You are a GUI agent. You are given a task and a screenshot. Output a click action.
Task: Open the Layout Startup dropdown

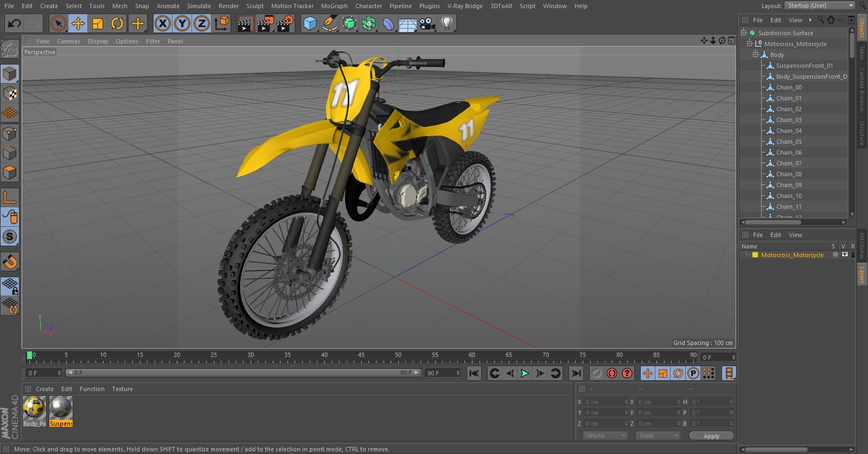click(x=820, y=5)
